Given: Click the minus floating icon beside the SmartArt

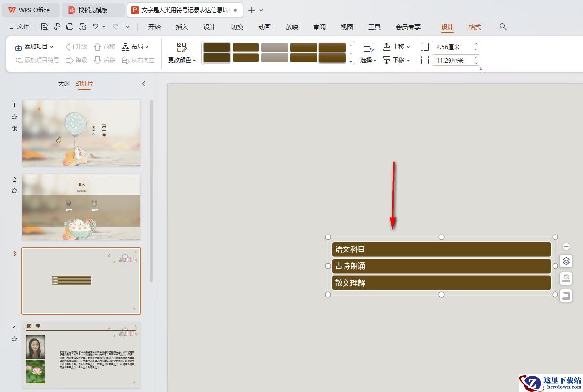Looking at the screenshot, I should tap(566, 247).
